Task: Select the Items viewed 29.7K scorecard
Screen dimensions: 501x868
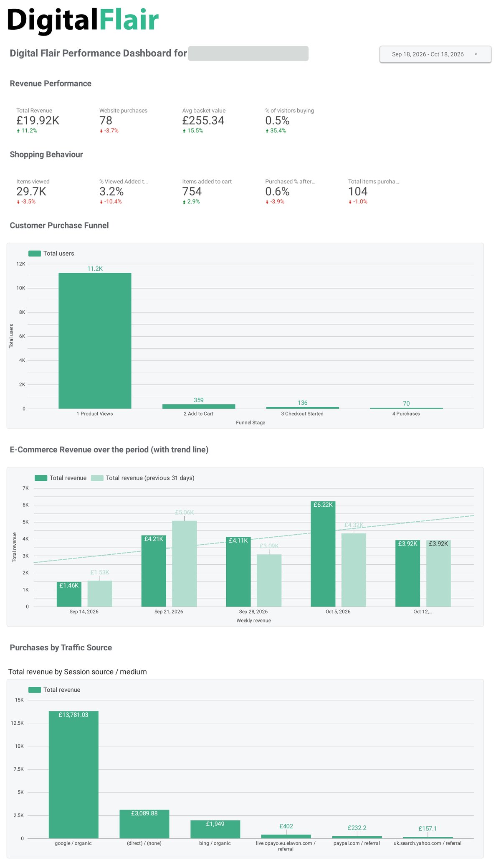Action: pyautogui.click(x=33, y=191)
